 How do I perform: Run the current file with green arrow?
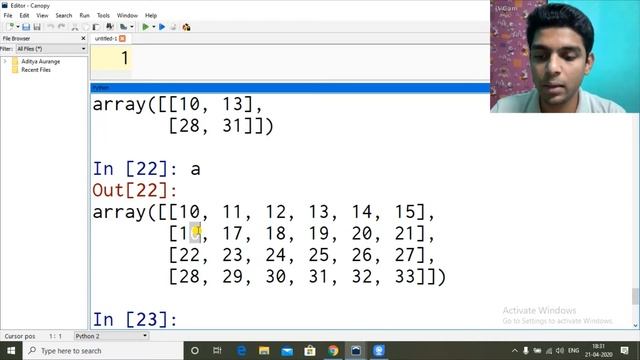point(145,27)
